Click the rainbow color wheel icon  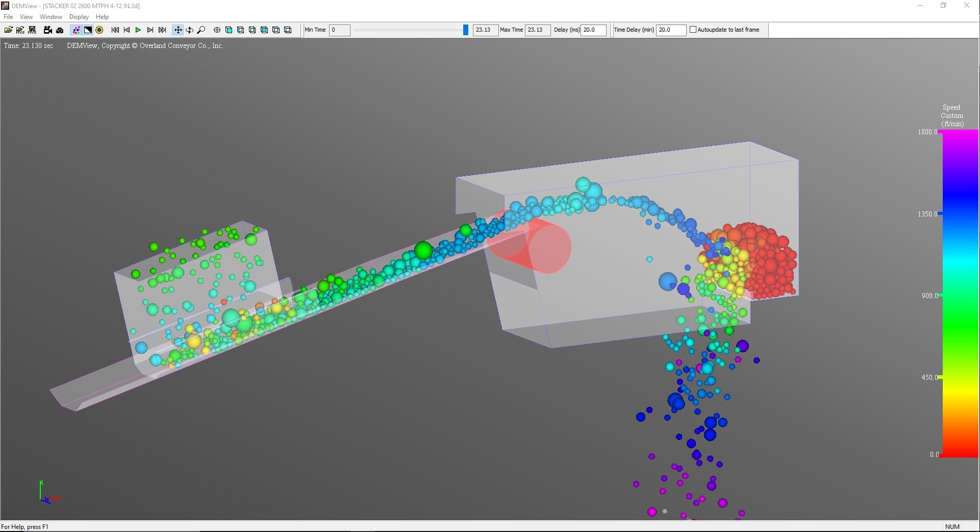pos(99,30)
